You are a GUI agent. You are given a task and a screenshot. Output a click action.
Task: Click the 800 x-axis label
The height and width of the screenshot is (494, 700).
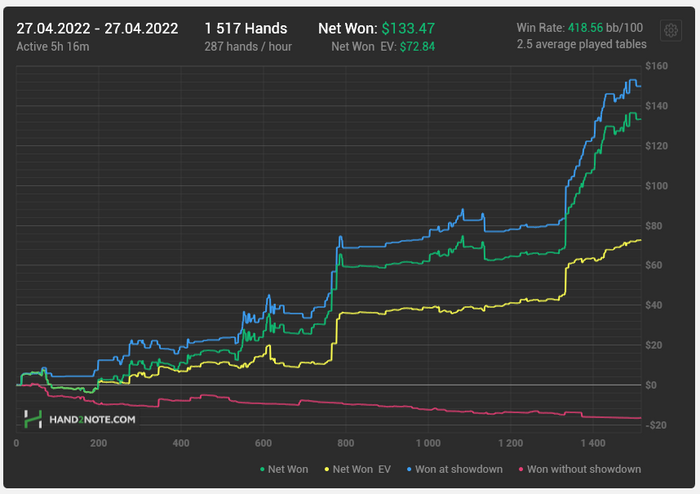346,443
